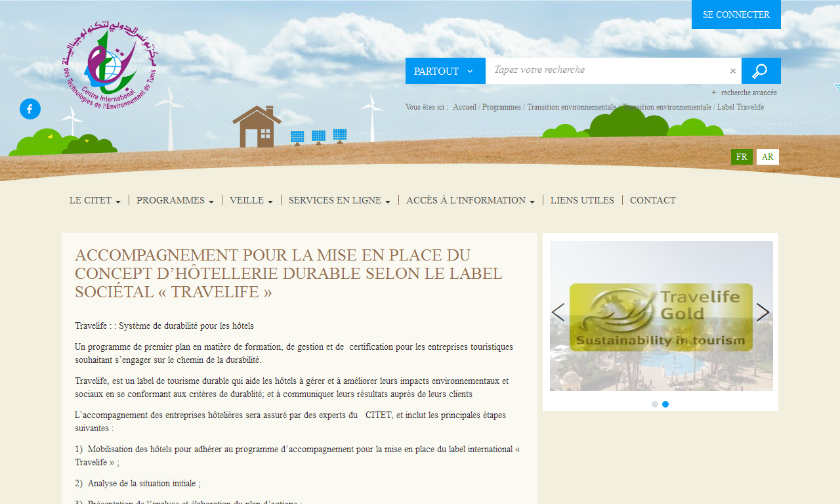Expand ACCÈS À L'INFORMATION menu
840x504 pixels.
click(x=471, y=200)
